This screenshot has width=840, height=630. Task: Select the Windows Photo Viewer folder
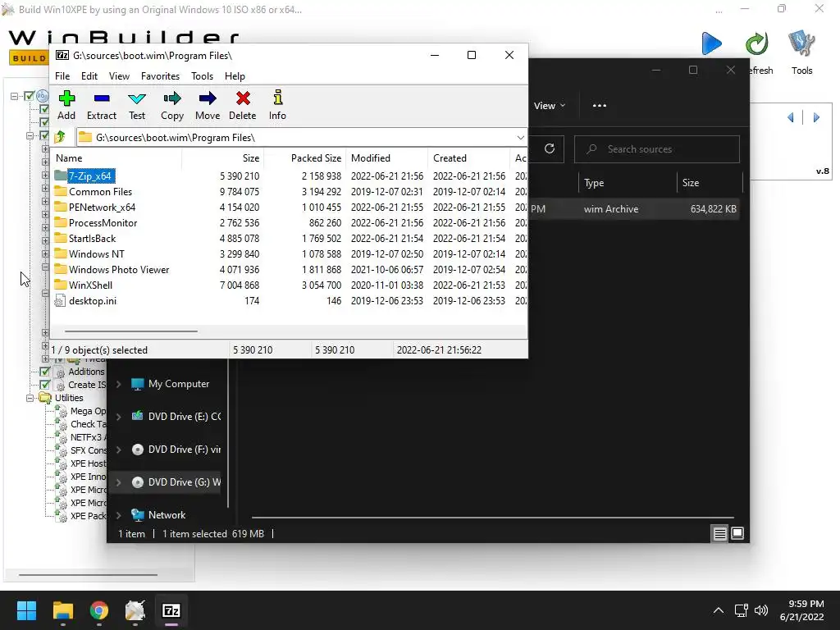[119, 269]
